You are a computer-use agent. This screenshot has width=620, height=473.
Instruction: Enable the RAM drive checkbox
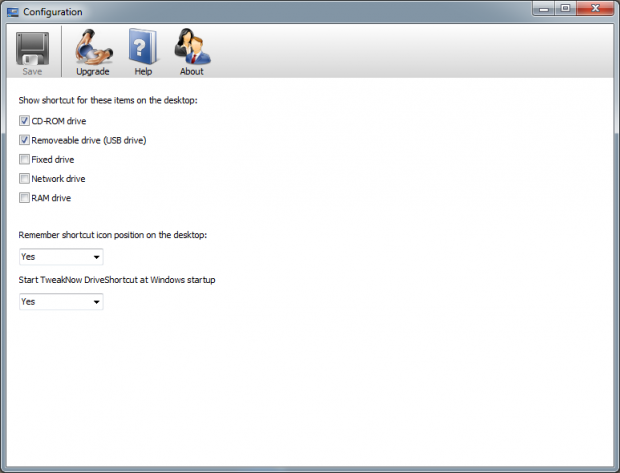pos(24,198)
